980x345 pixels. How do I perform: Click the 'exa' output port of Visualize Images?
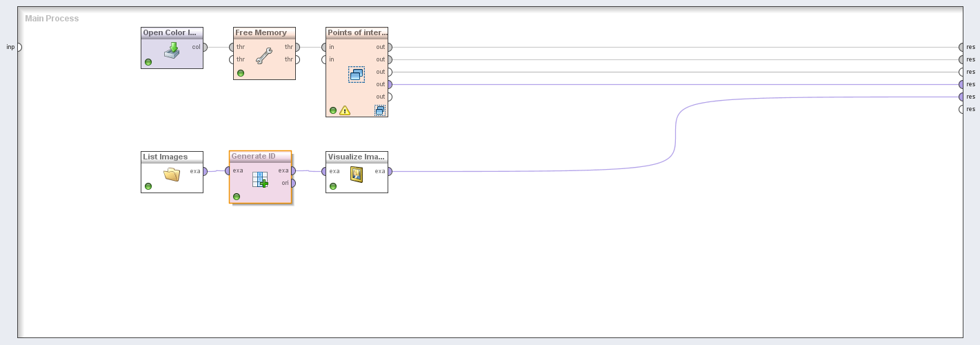click(389, 171)
